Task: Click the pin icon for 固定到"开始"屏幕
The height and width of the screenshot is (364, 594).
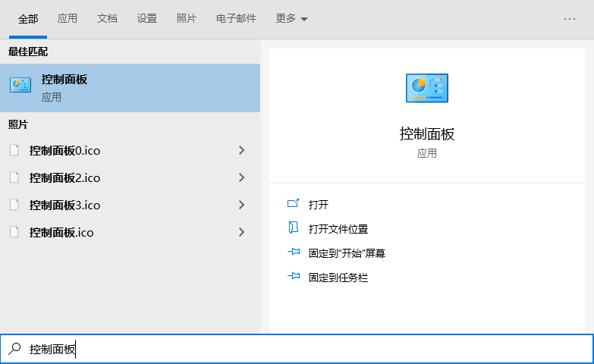Action: (294, 252)
